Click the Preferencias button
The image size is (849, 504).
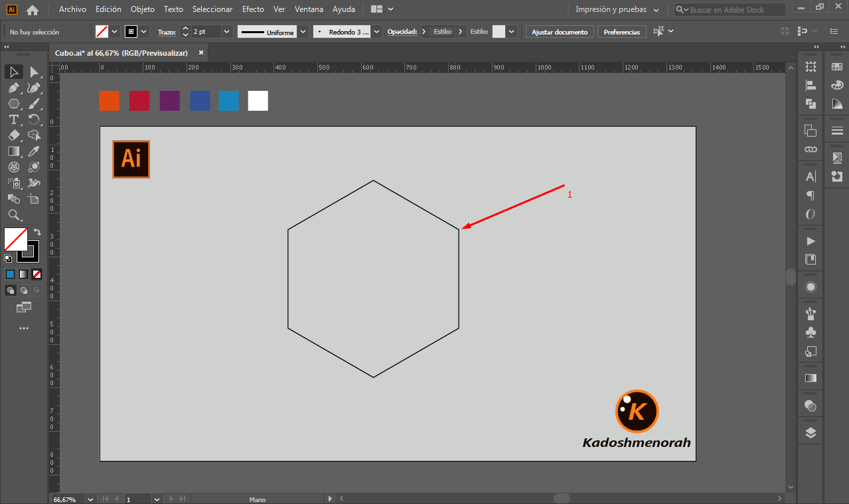[x=622, y=32]
